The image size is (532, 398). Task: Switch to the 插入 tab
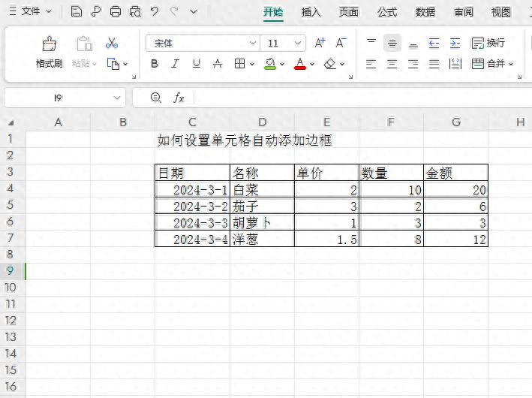311,12
